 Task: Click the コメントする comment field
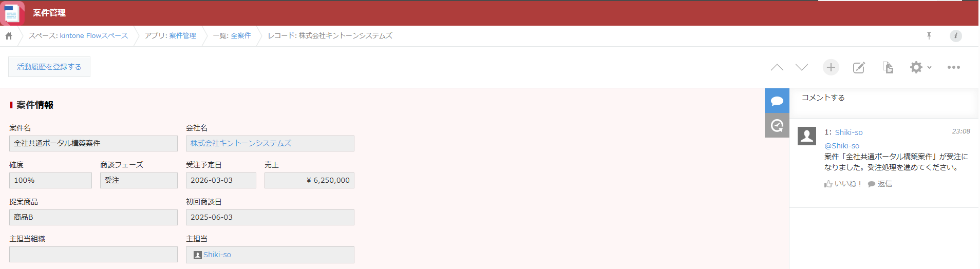pyautogui.click(x=883, y=103)
